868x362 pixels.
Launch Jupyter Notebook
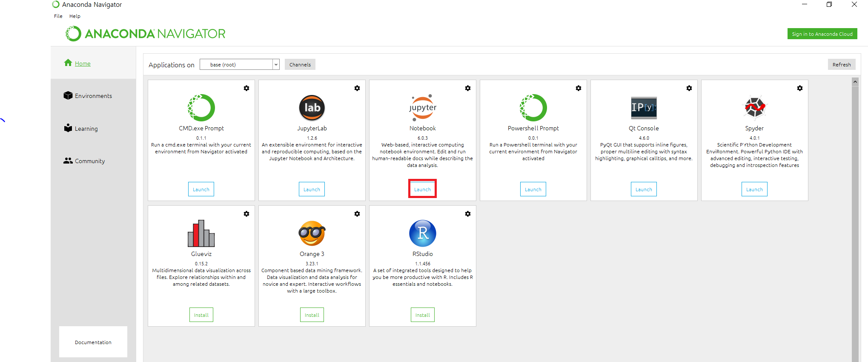(x=423, y=189)
